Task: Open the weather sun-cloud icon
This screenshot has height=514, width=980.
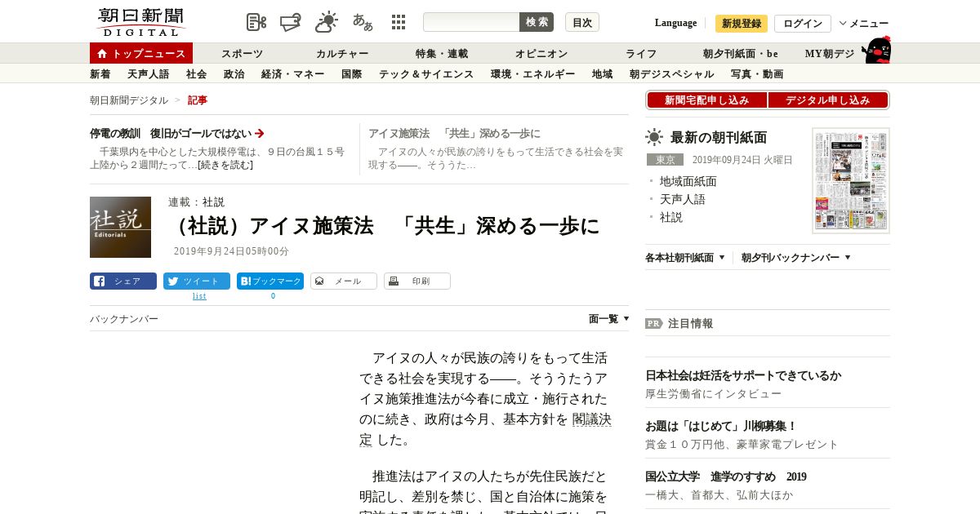Action: pyautogui.click(x=327, y=22)
